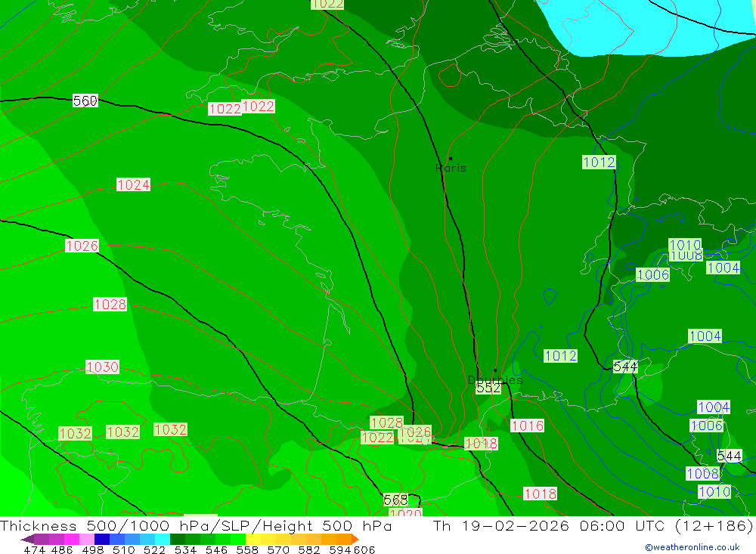The image size is (756, 554).
Task: Click the 552 height contour label
Action: tap(488, 388)
